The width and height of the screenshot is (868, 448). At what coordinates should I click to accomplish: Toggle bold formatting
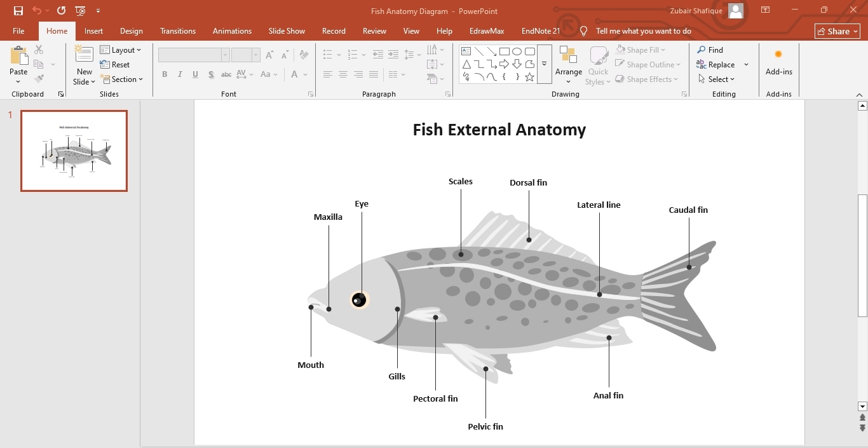pos(165,74)
